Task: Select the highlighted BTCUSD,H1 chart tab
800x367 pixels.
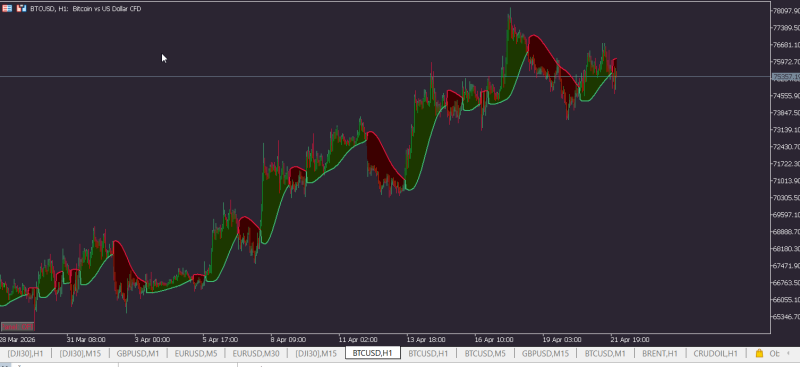Action: click(372, 353)
